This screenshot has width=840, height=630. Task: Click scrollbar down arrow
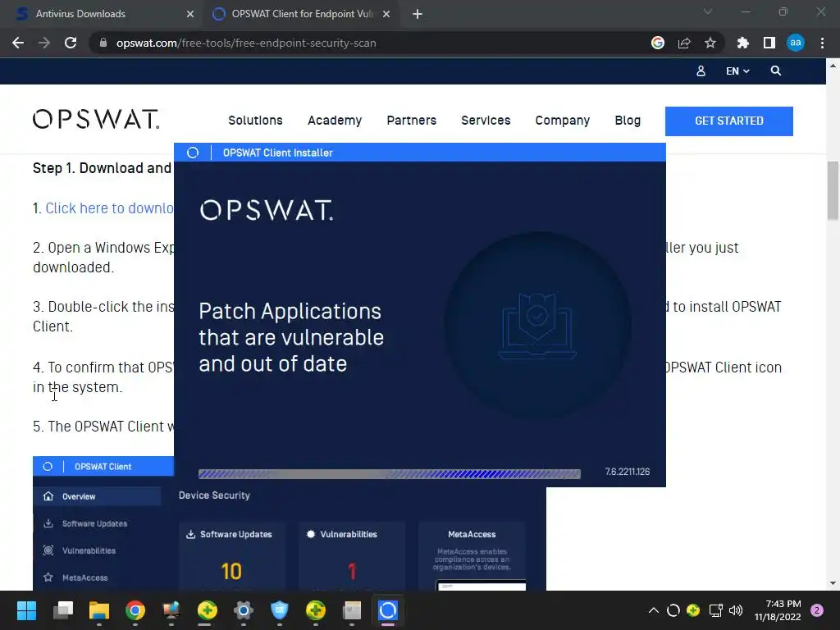pos(833,583)
